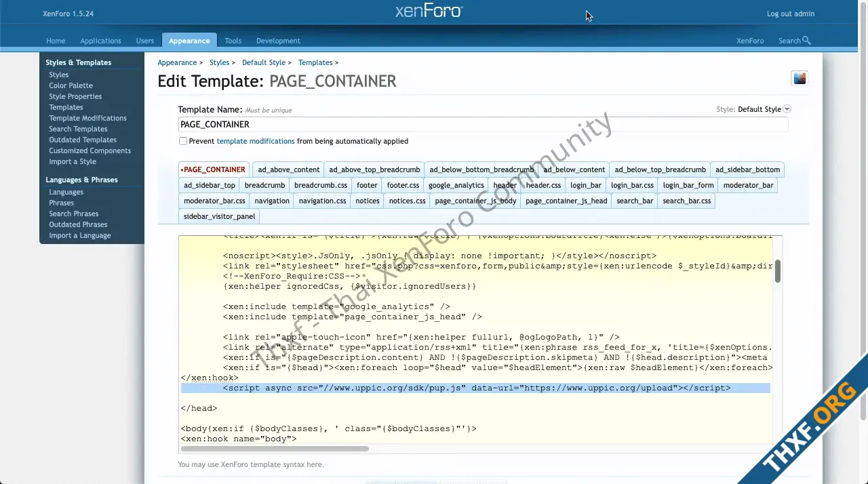Image resolution: width=868 pixels, height=484 pixels.
Task: Switch to the Users tab
Action: tap(145, 41)
